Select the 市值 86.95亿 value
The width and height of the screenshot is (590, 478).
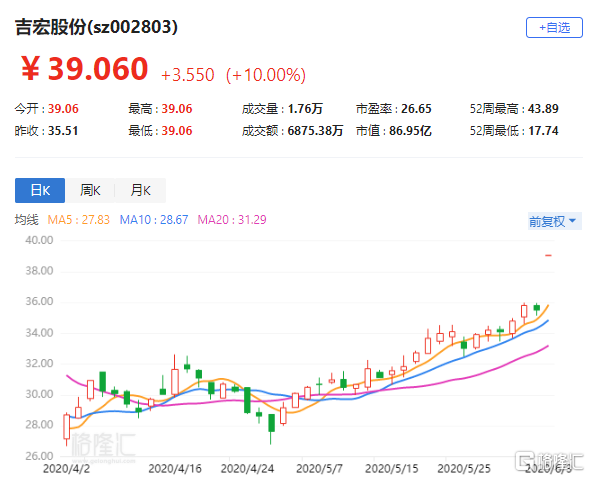(x=410, y=131)
